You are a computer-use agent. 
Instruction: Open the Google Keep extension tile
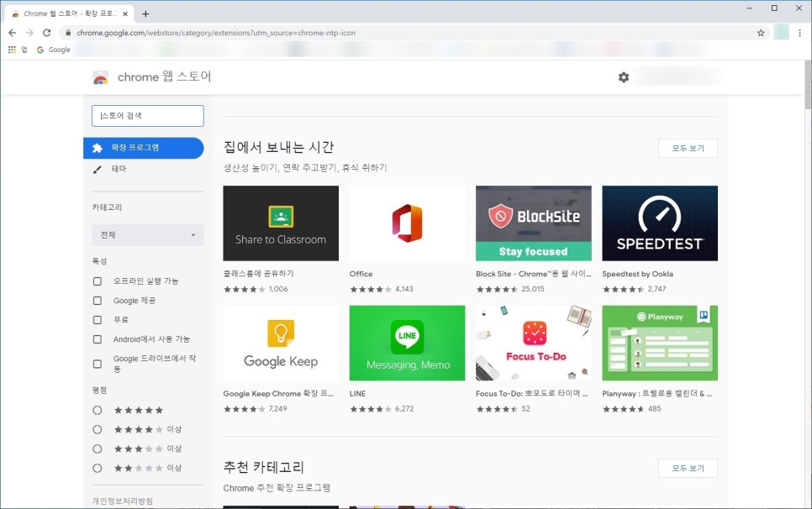[x=281, y=343]
